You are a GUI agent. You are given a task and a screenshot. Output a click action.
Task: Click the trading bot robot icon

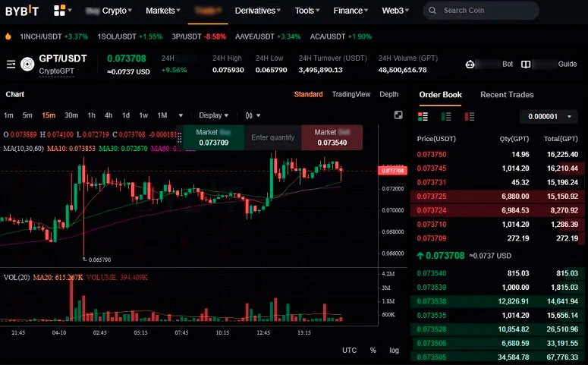pyautogui.click(x=471, y=65)
